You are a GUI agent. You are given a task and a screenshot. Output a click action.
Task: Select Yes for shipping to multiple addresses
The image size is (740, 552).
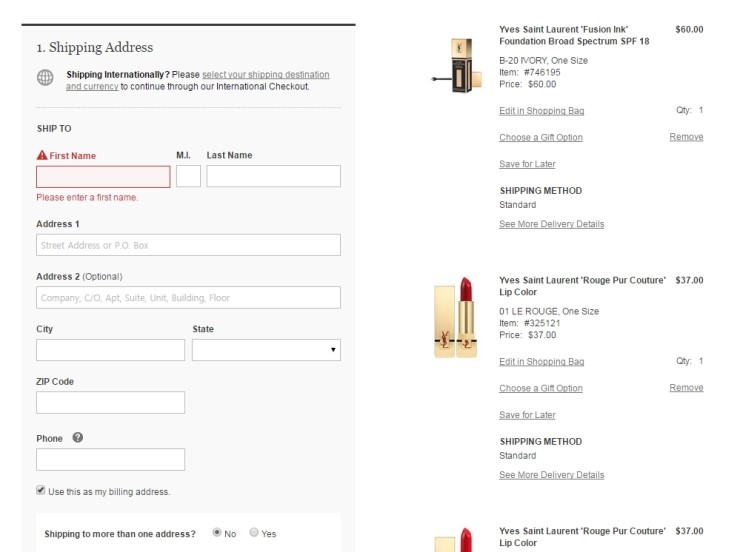tap(254, 532)
